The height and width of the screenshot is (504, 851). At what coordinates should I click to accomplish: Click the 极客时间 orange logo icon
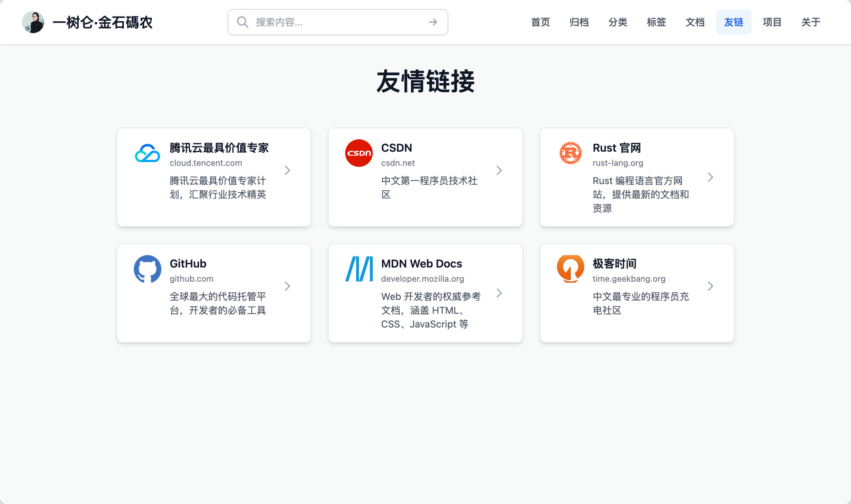(x=570, y=269)
